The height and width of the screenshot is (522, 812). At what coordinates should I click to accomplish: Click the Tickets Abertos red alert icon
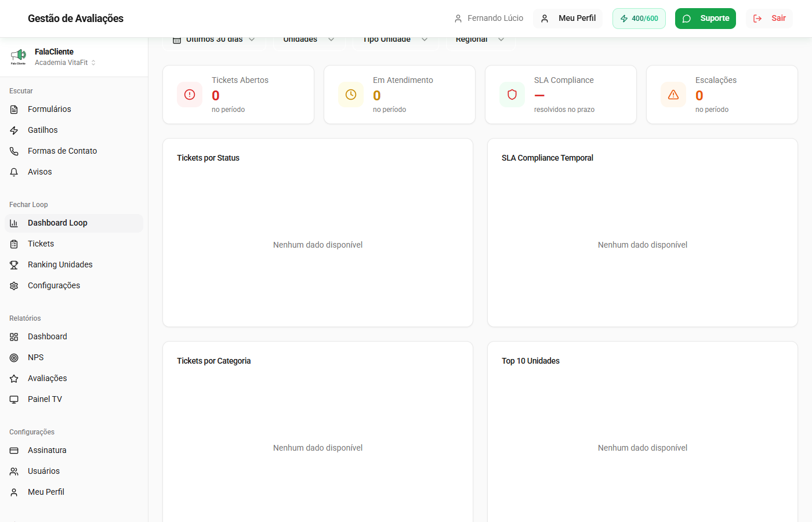(190, 95)
